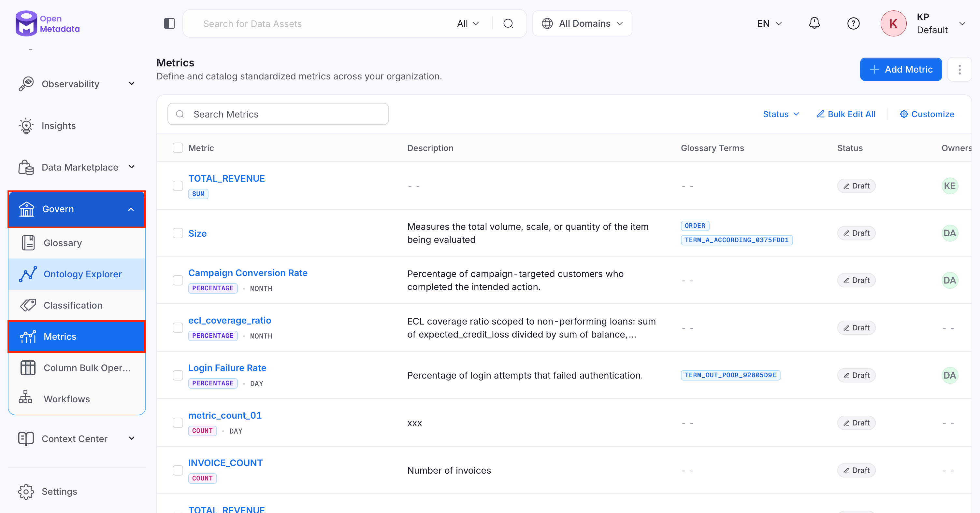This screenshot has height=513, width=980.
Task: Expand the Context Center chevron
Action: [132, 438]
